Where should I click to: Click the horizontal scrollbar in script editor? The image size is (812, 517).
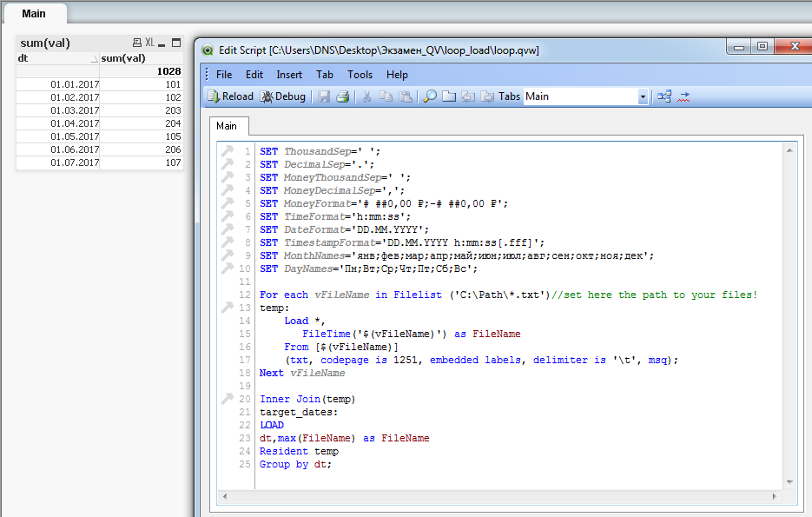tap(499, 496)
